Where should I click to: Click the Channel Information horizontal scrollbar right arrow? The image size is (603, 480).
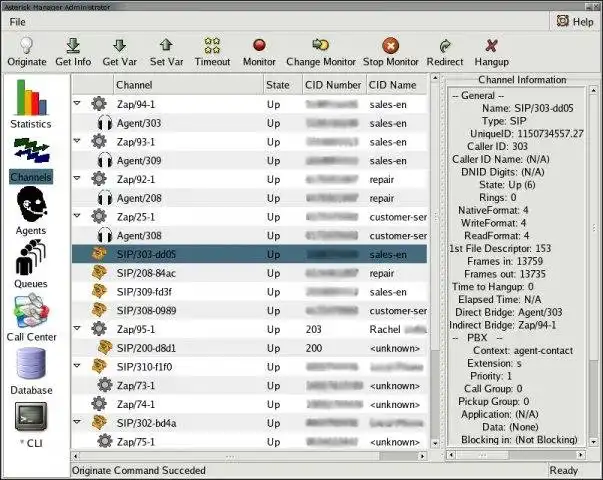point(581,455)
